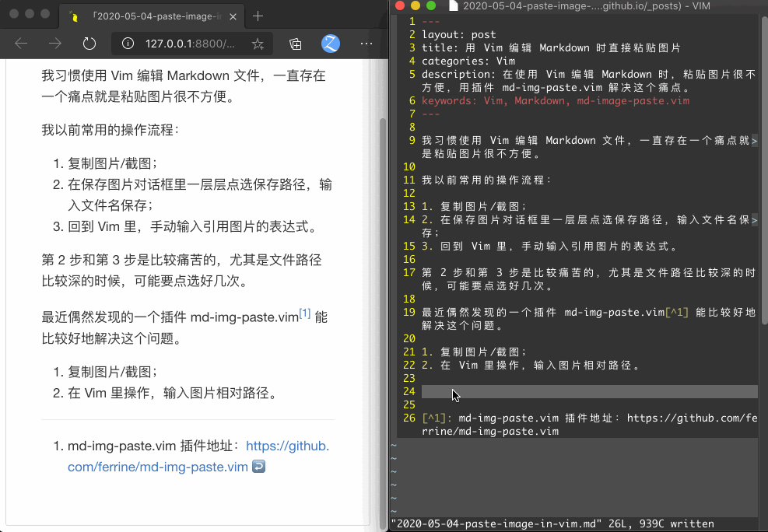Click VIM line 13 '1. 复制图片/截图;'
Viewport: 768px width, 532px height.
coord(474,207)
